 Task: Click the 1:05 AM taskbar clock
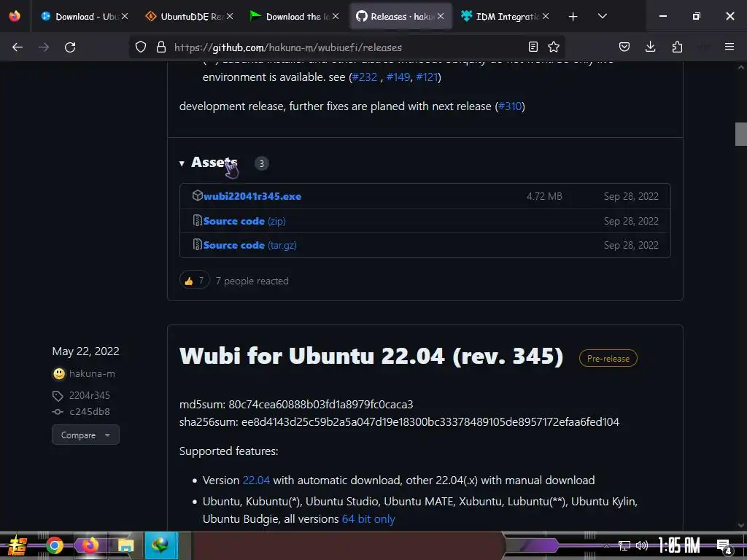click(x=679, y=545)
